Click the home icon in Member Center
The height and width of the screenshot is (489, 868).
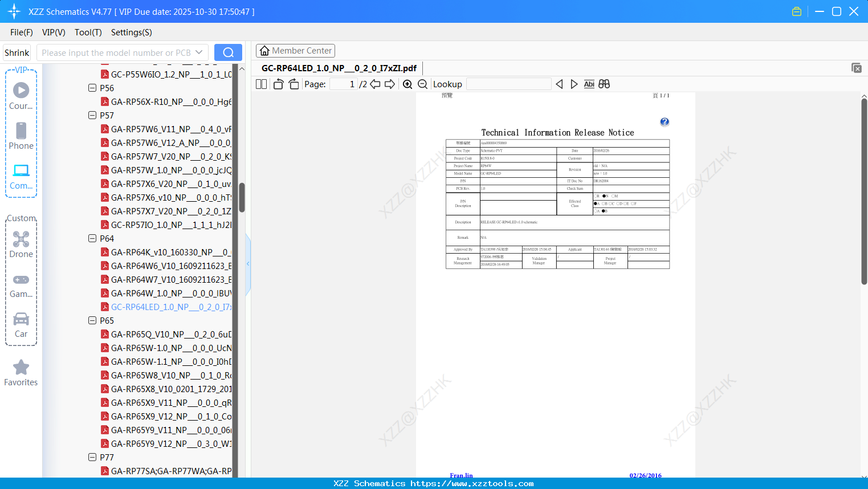[264, 51]
